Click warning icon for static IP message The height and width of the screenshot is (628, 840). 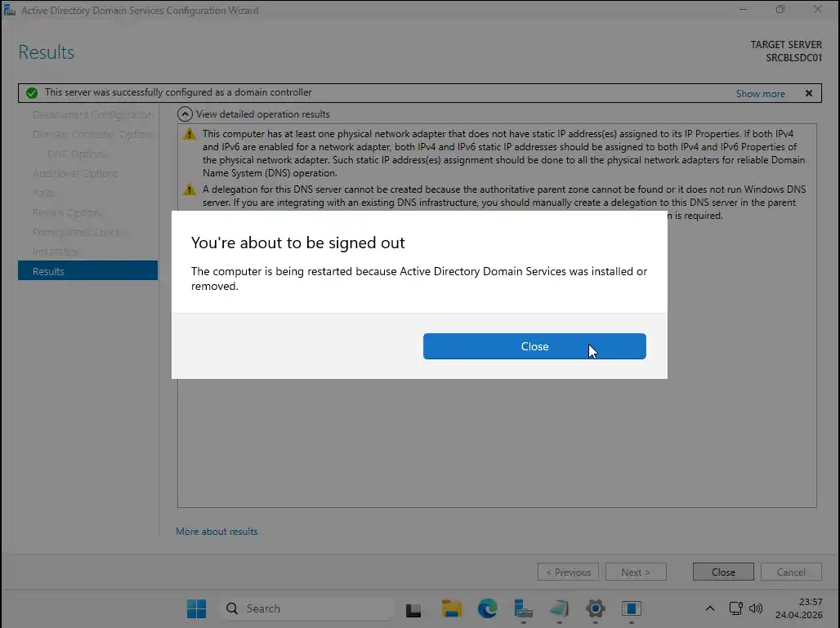(189, 134)
